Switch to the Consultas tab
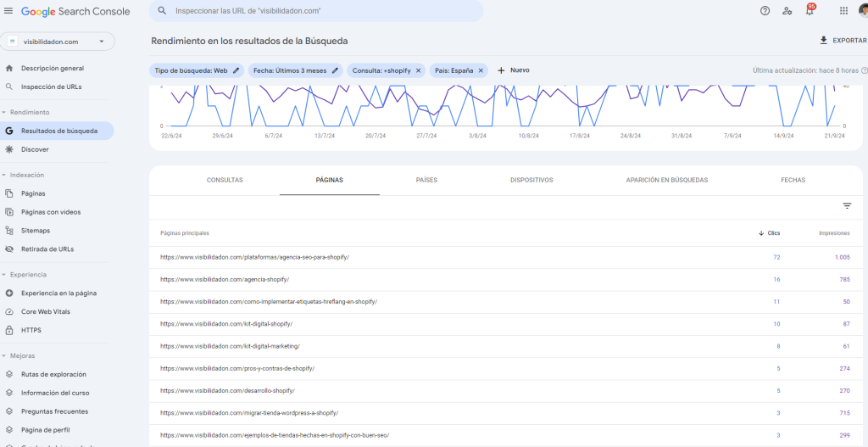This screenshot has height=447, width=868. tap(225, 180)
